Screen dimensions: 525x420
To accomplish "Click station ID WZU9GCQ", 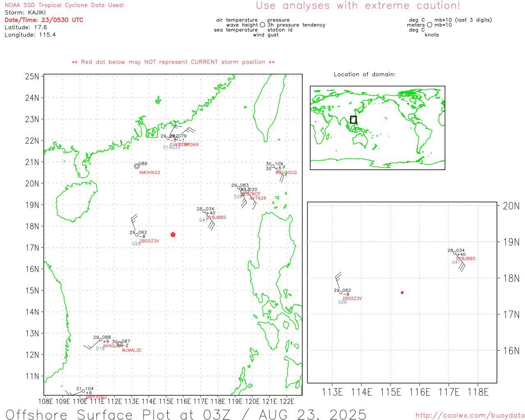I will point(286,173).
